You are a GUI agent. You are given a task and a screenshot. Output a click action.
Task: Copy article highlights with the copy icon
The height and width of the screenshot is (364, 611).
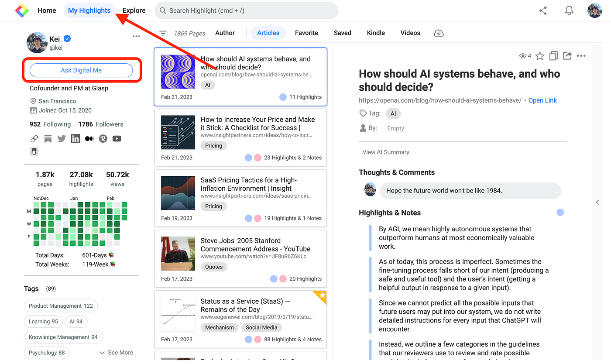tap(553, 56)
